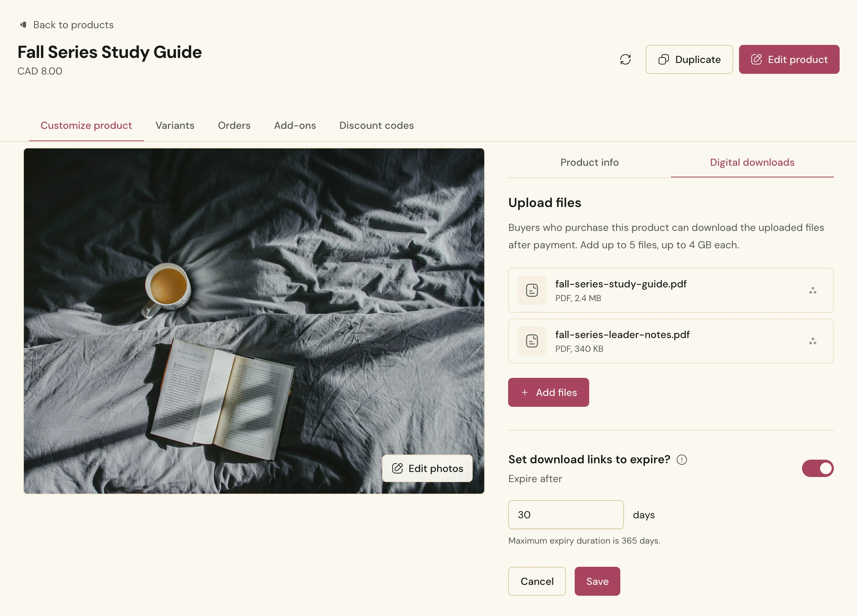
Task: Open the Orders tab
Action: pos(234,126)
